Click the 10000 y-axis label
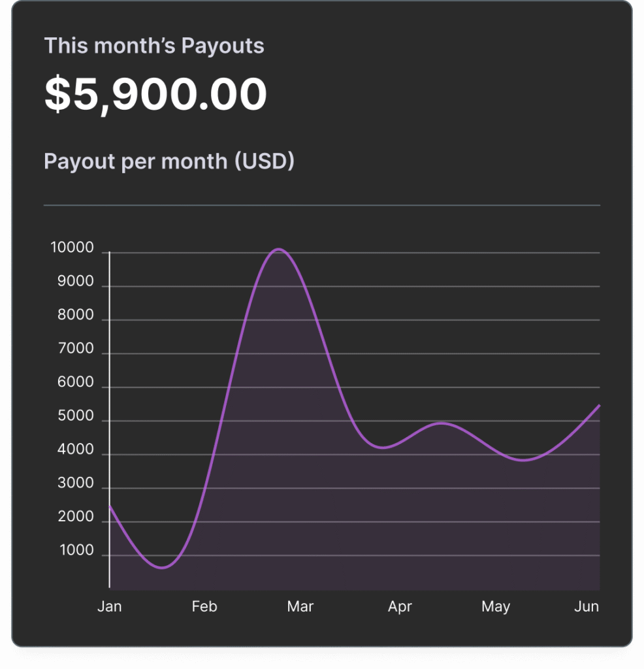 72,248
